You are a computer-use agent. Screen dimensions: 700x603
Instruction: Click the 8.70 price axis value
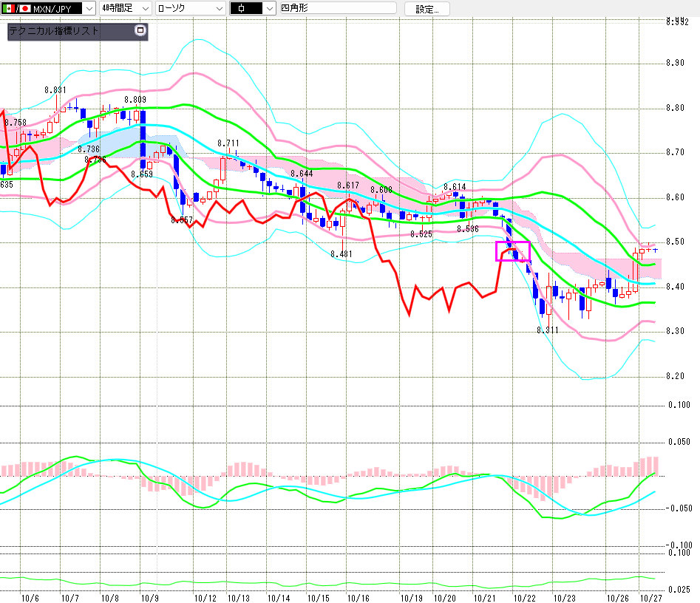pos(675,152)
